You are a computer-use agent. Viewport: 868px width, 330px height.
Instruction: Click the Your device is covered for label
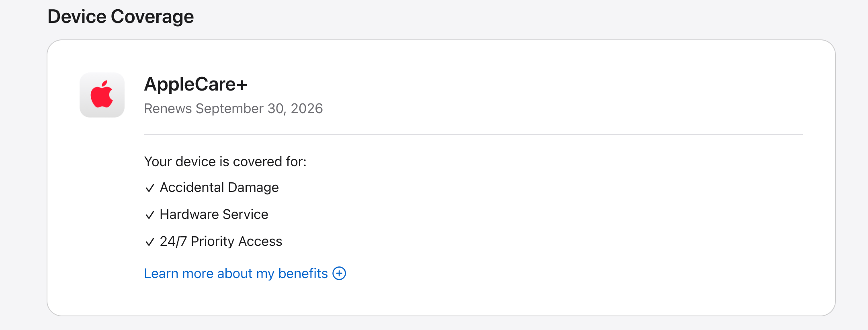click(225, 162)
